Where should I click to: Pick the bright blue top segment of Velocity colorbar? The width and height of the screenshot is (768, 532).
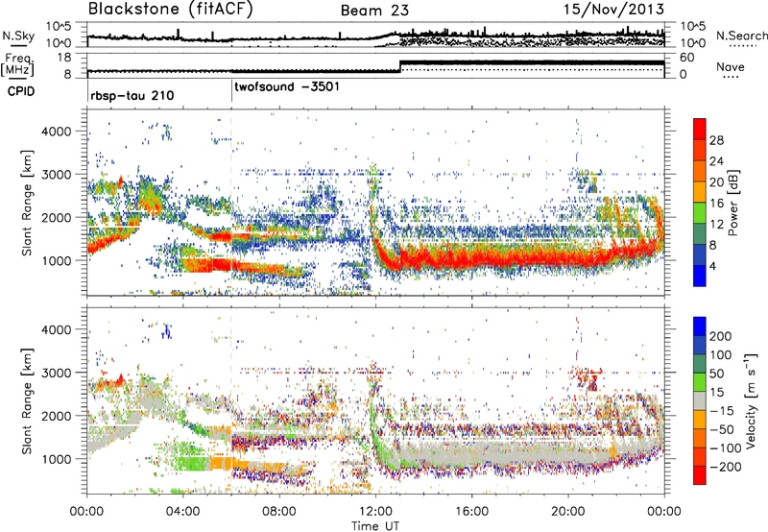coord(700,326)
